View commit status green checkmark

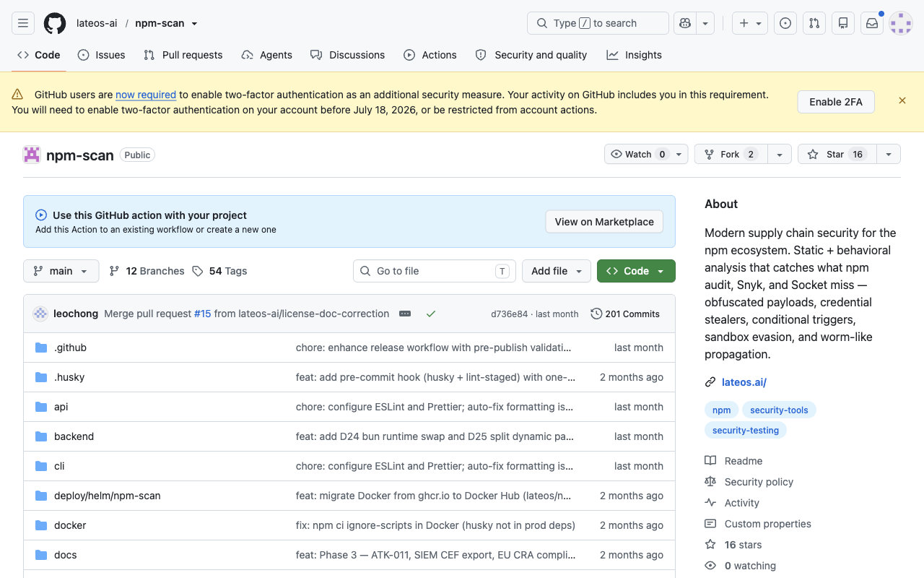pos(431,314)
